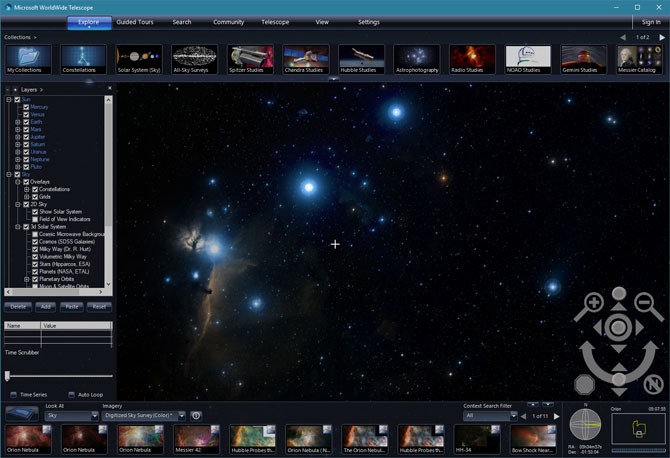Uncheck the Venus layer checkbox

26,114
